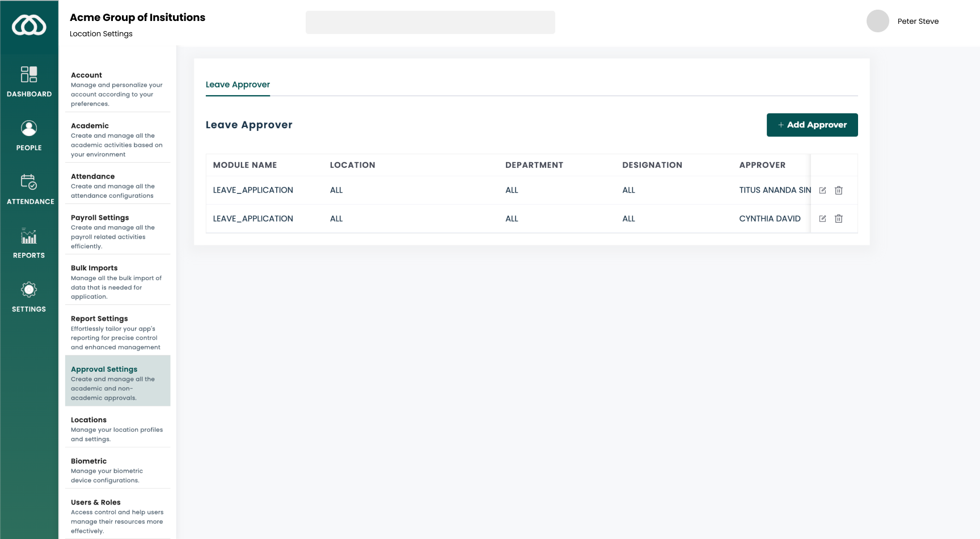Click the Peter Steve profile avatar
Viewport: 980px width, 539px height.
point(877,22)
